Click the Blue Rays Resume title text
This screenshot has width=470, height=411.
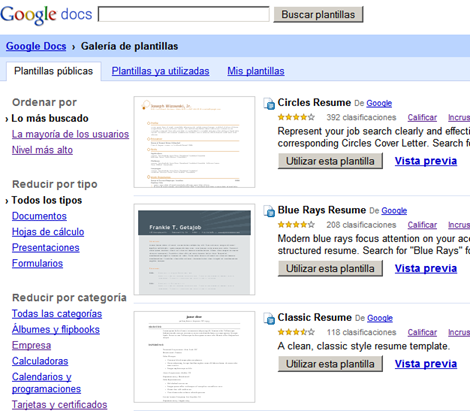click(x=322, y=210)
